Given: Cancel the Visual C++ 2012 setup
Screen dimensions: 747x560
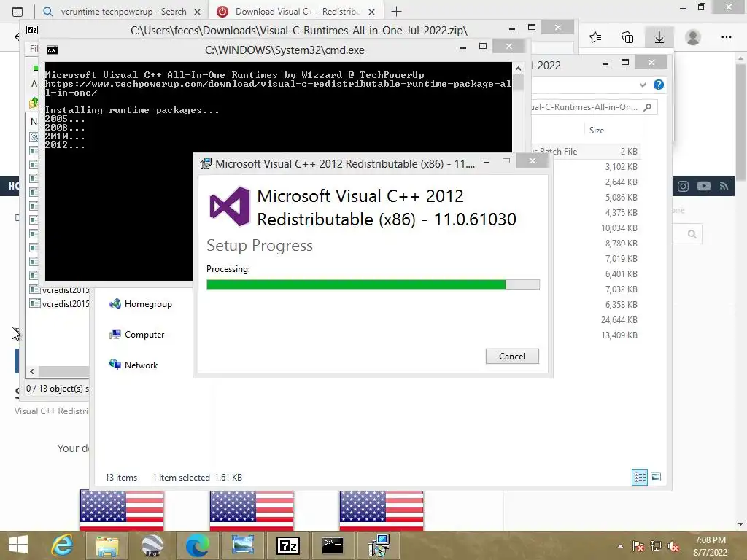Looking at the screenshot, I should [512, 356].
